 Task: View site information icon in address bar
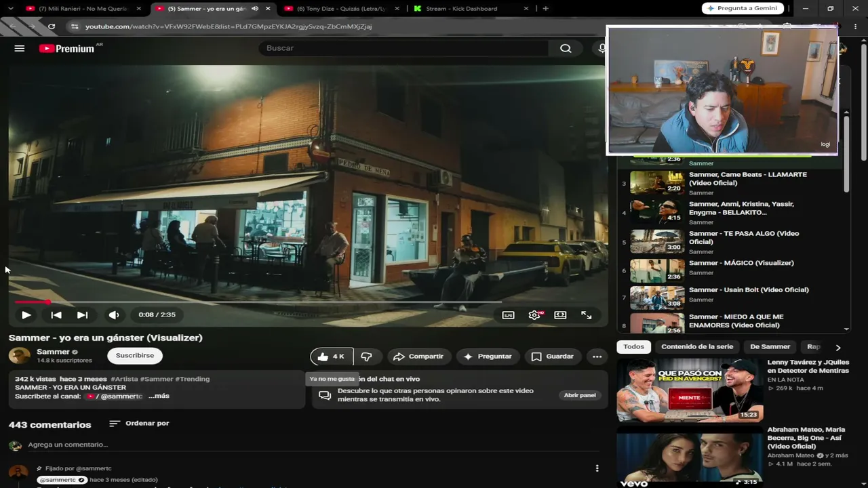[x=74, y=26]
